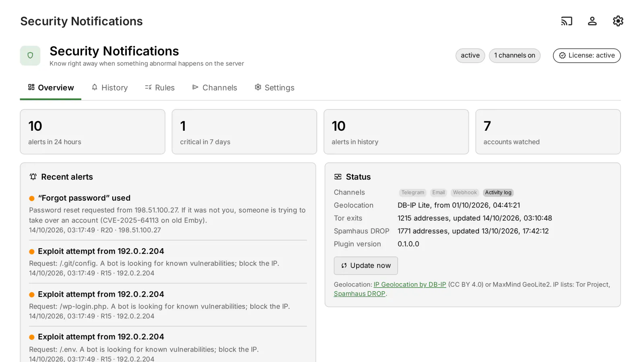Switch to the Overview tab
644x362 pixels.
[x=51, y=88]
